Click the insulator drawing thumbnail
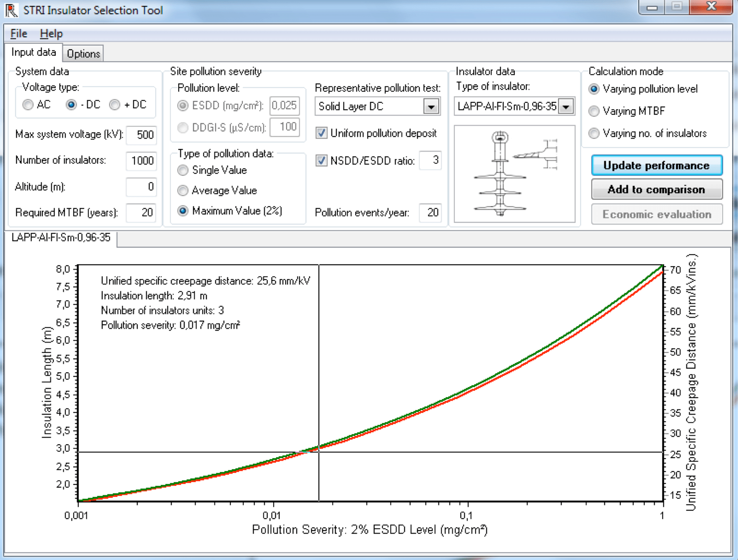 click(x=514, y=174)
